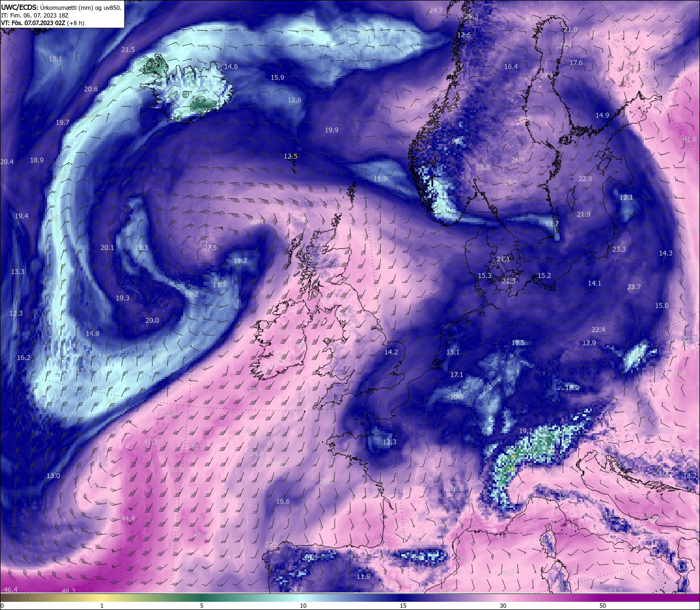Screen dimensions: 700x610
Task: Click the legend scale label 5
Action: click(x=202, y=606)
